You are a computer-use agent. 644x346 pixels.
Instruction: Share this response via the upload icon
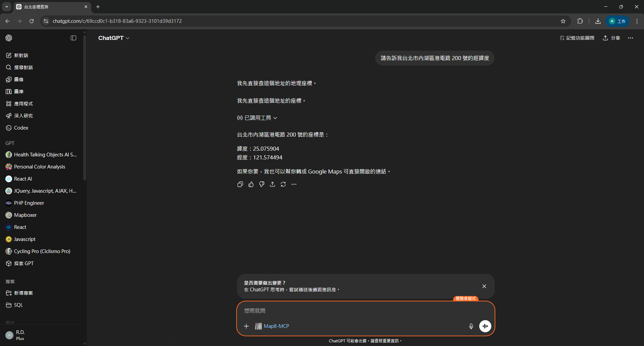coord(273,184)
